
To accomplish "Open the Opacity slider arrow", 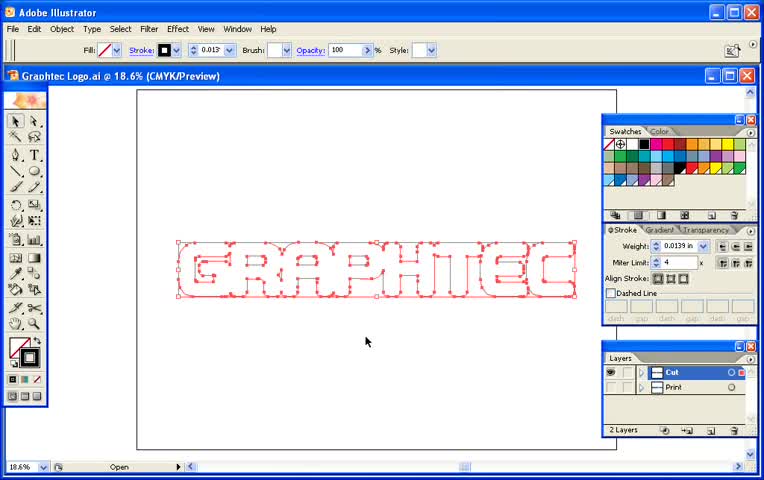I will [367, 50].
